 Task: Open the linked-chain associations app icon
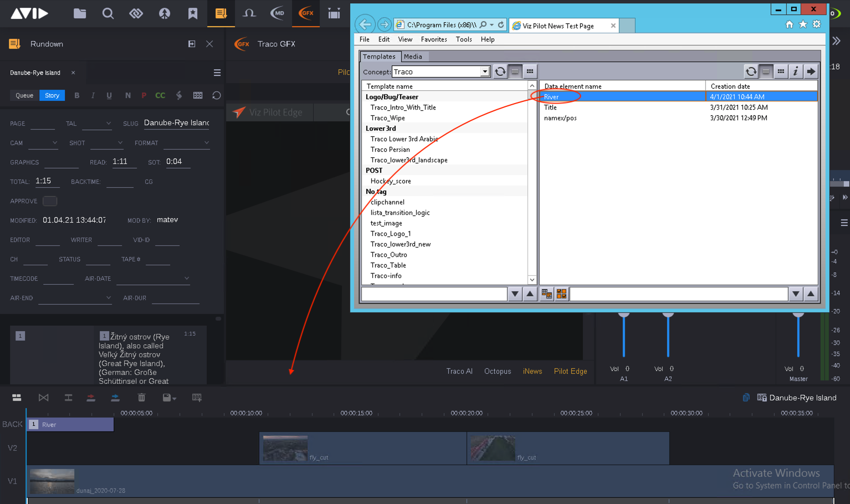[x=136, y=13]
